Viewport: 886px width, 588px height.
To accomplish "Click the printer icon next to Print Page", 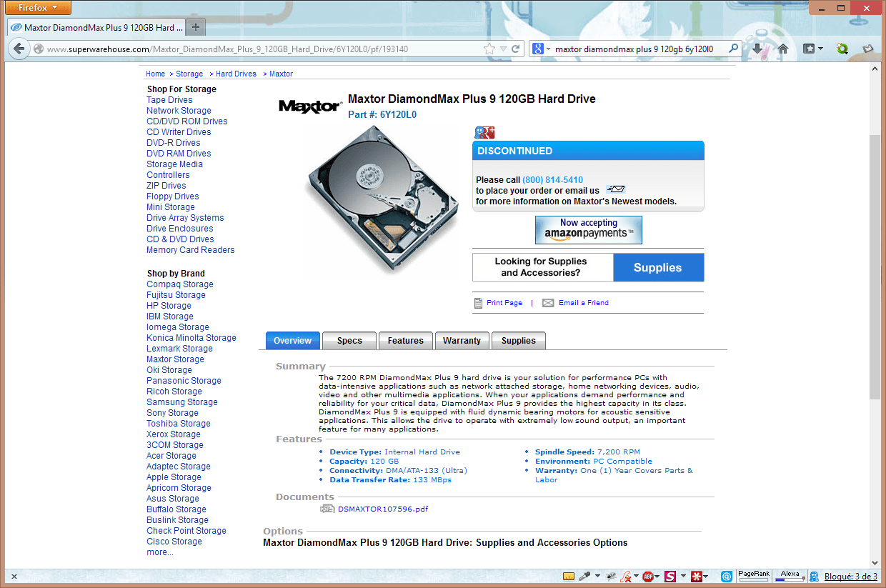I will coord(479,303).
